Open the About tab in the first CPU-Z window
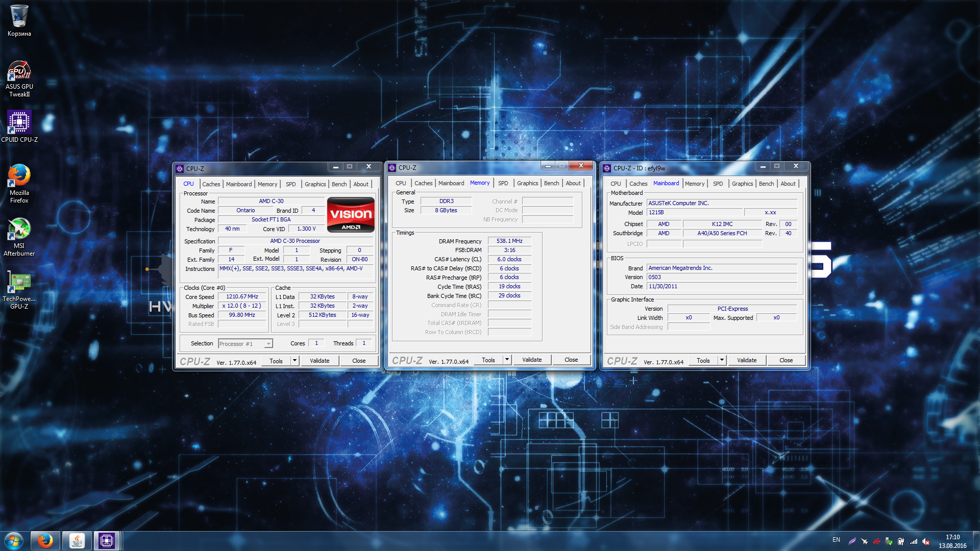 pos(361,184)
